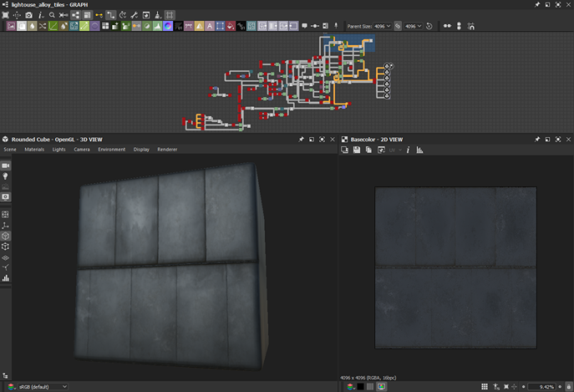This screenshot has height=392, width=574.
Task: Click the camera screenshot icon in graph toolbar
Action: tap(28, 15)
